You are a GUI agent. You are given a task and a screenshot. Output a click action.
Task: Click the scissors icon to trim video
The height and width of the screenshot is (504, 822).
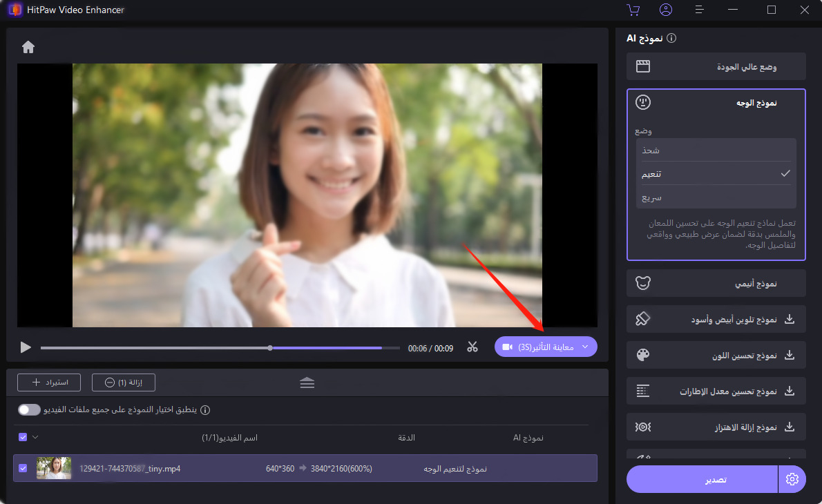point(472,348)
